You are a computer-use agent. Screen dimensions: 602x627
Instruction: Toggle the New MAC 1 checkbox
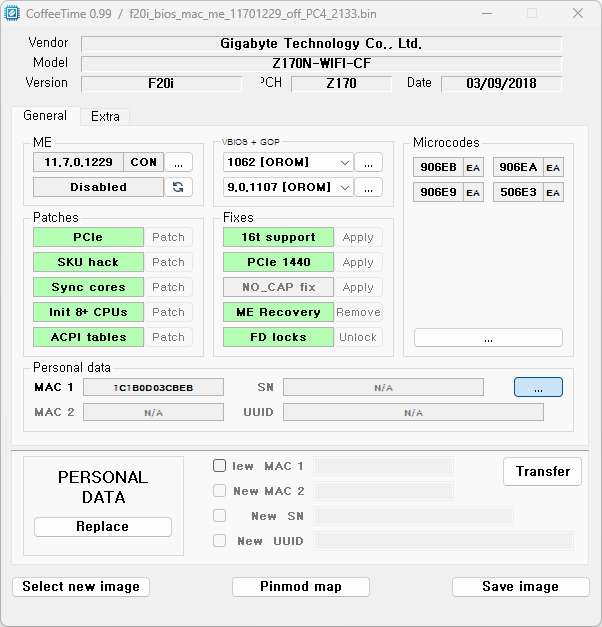[x=219, y=465]
